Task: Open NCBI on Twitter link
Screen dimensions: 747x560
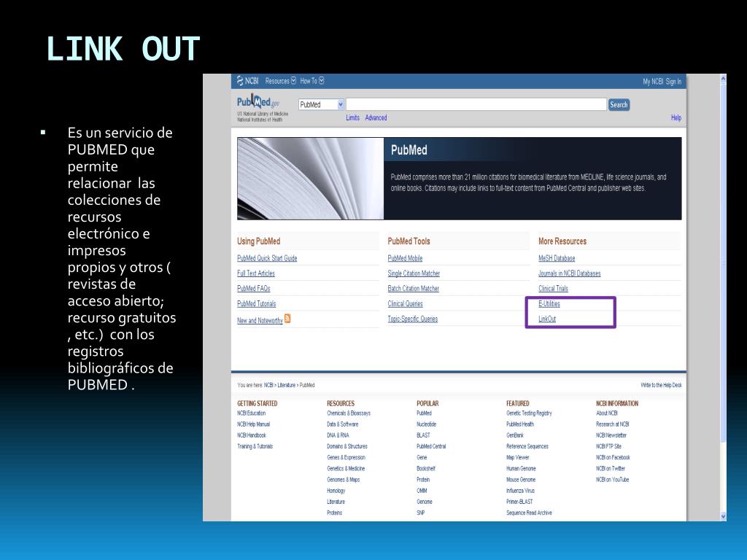Action: (x=611, y=469)
